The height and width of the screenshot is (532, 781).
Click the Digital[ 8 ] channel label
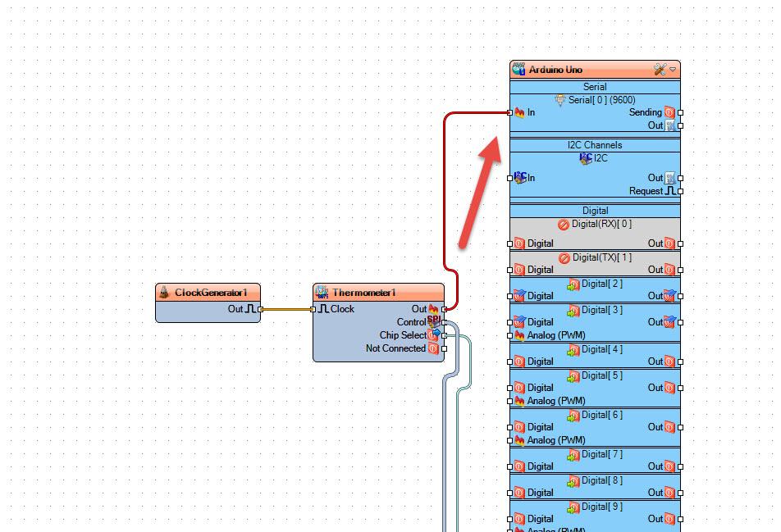coord(601,480)
